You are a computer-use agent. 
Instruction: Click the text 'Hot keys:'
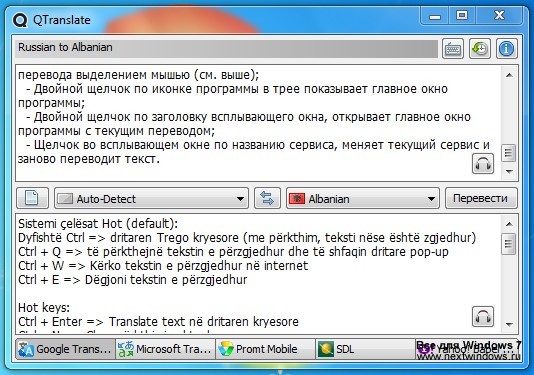point(44,308)
